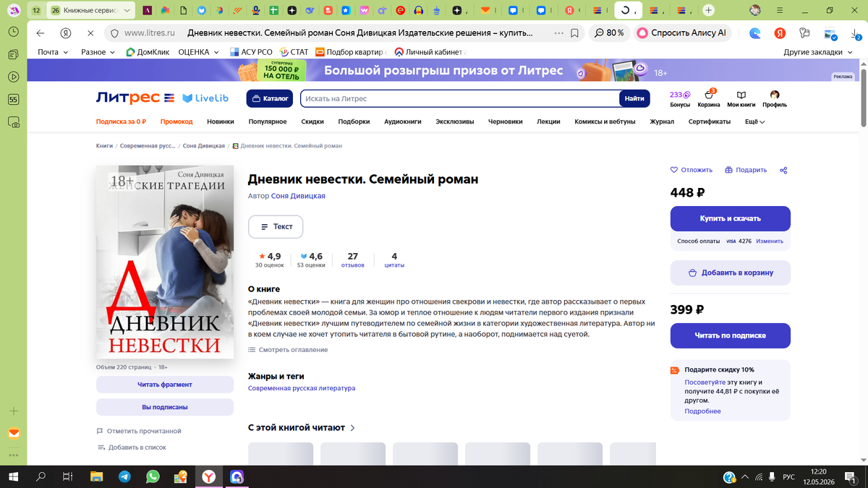
Task: Click the Посоветуйте link
Action: pos(705,382)
